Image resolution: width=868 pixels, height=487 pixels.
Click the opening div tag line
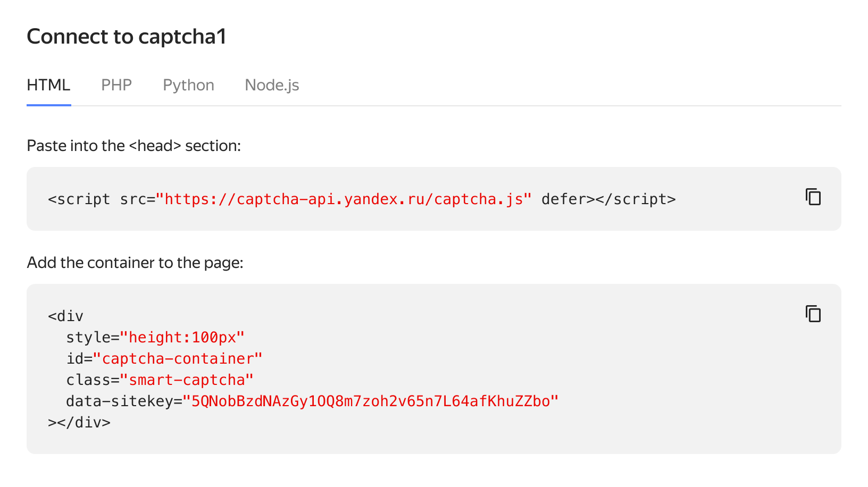66,316
